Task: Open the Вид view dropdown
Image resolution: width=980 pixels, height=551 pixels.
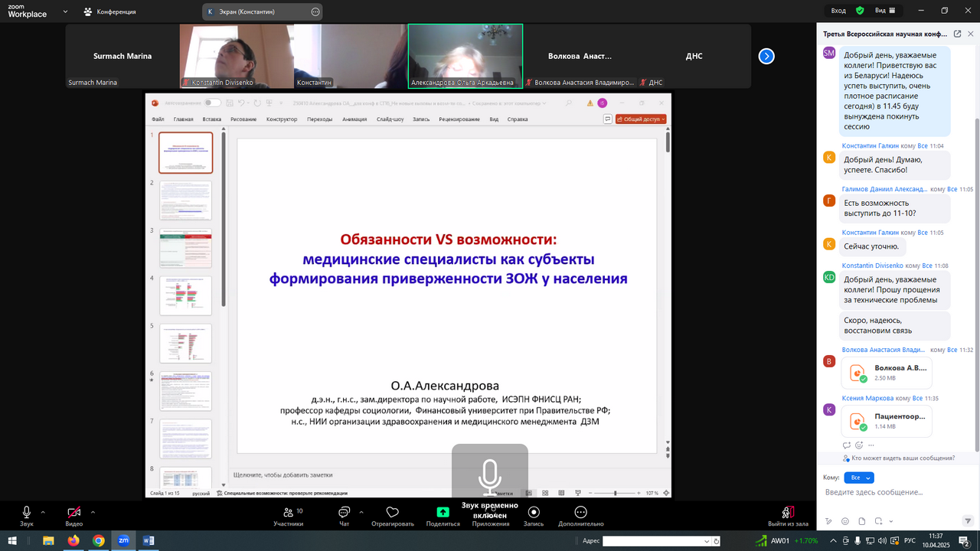Action: point(884,11)
